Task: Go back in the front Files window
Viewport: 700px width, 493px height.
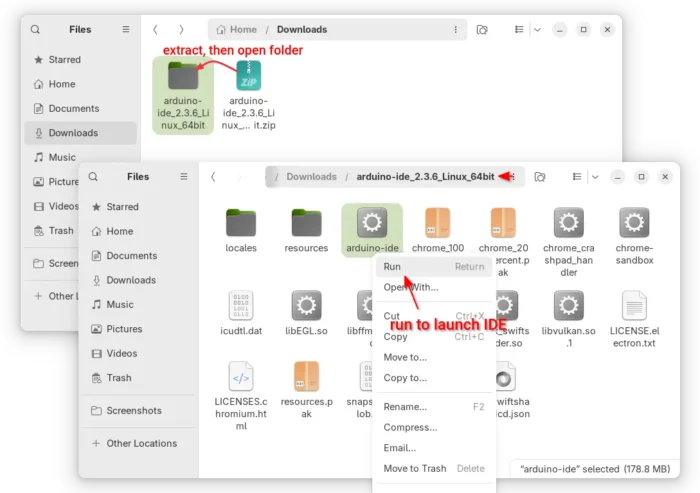Action: coord(213,177)
